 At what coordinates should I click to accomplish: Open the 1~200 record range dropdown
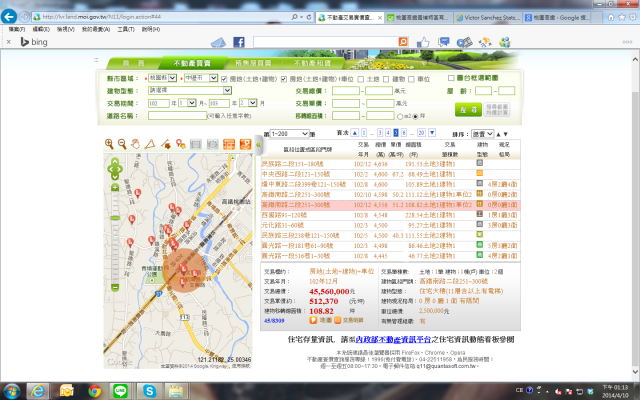pyautogui.click(x=289, y=133)
